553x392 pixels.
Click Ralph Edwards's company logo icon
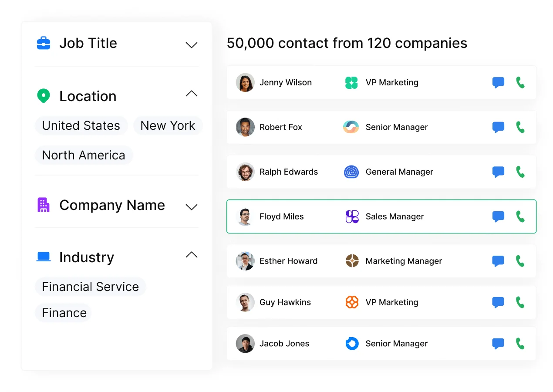351,172
